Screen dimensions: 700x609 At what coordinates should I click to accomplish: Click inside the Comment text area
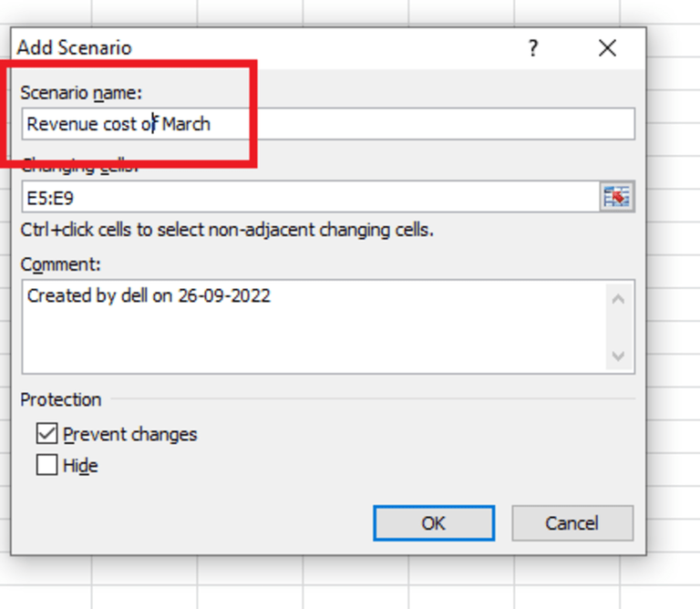coord(310,333)
